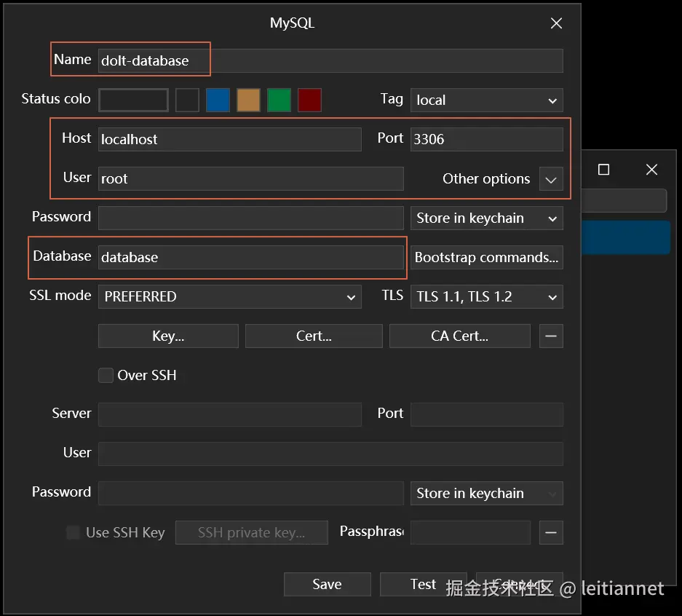Click the Passphrase input field
682x616 pixels.
click(471, 532)
